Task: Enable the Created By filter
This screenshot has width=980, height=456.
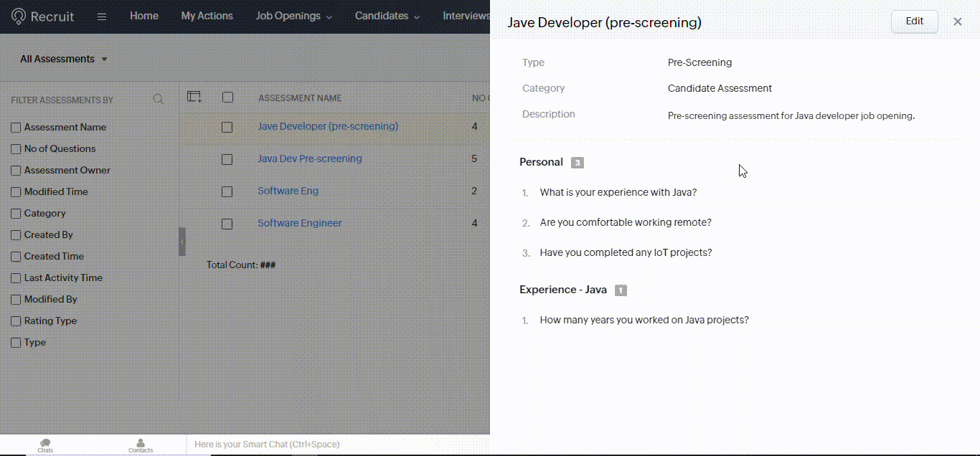Action: 15,234
